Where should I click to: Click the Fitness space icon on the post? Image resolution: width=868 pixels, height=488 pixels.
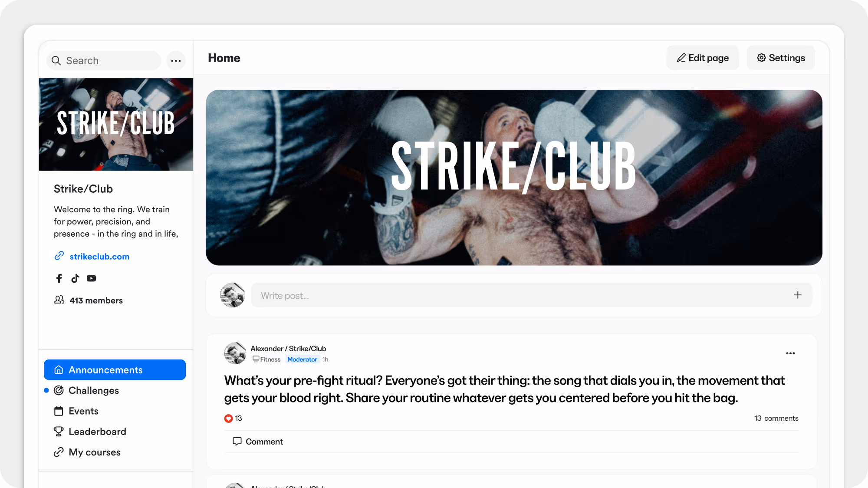256,359
